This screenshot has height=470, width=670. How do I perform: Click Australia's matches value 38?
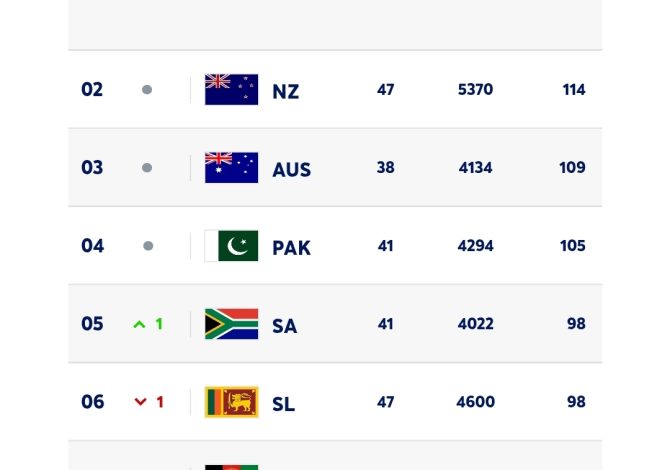point(385,168)
